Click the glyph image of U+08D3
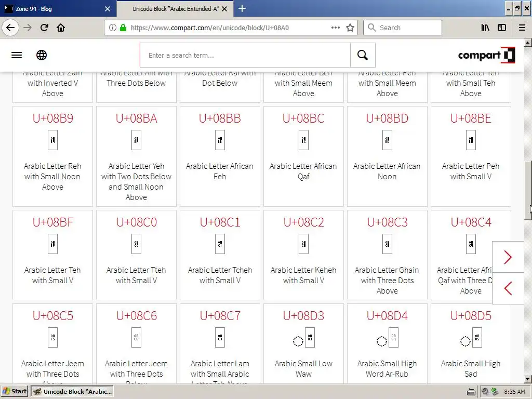This screenshot has width=532, height=399. pos(303,338)
